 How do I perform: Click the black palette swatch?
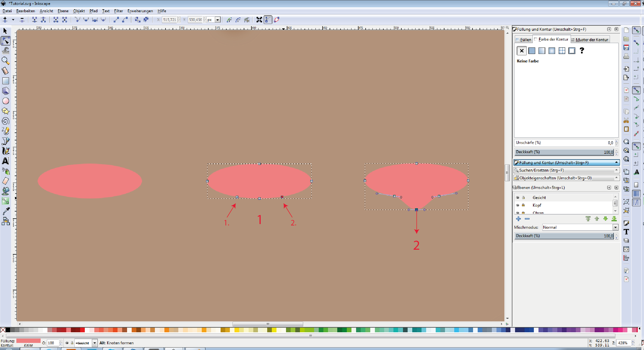click(x=8, y=330)
